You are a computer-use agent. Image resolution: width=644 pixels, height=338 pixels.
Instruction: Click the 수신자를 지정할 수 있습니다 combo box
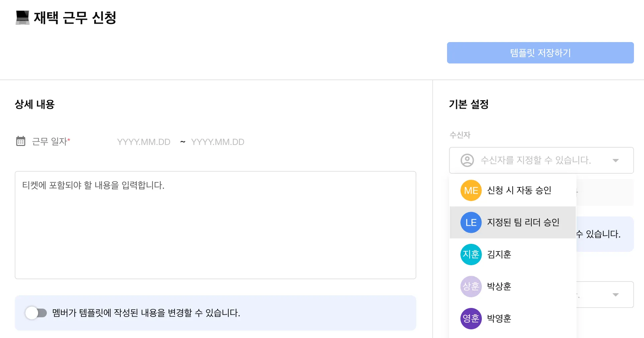click(536, 160)
